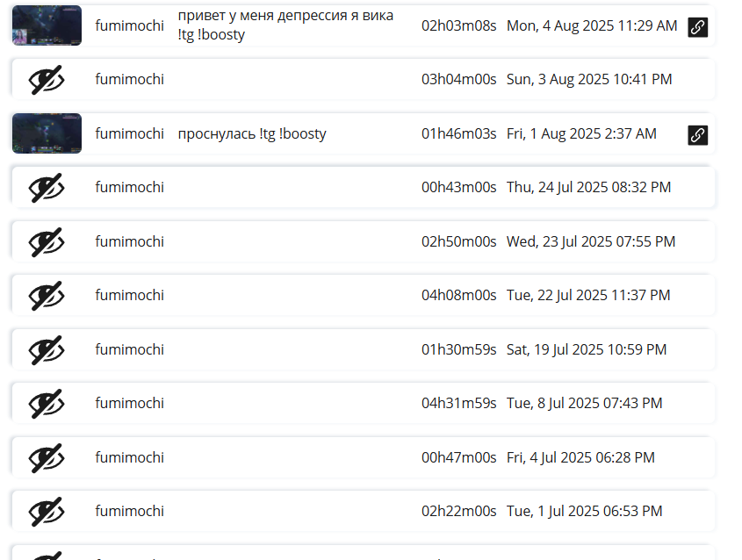This screenshot has height=560, width=742.
Task: Open link icon for 1 Aug 2025 stream
Action: coord(697,135)
